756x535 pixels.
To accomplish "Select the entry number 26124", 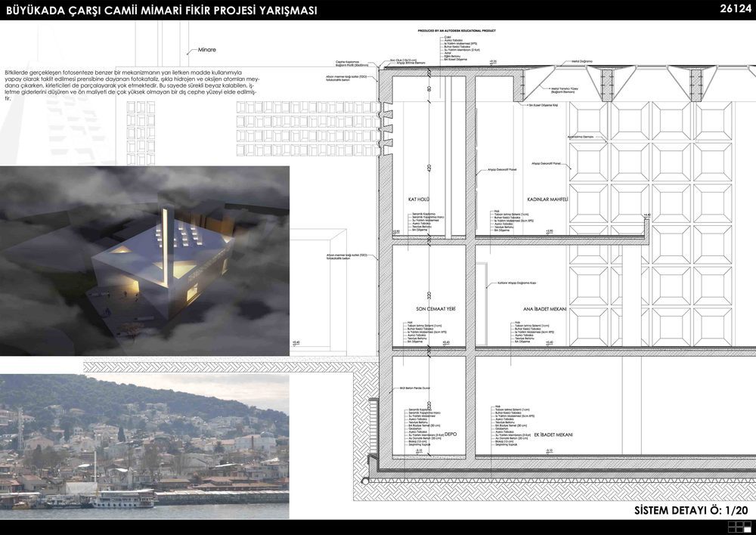I will click(x=736, y=9).
